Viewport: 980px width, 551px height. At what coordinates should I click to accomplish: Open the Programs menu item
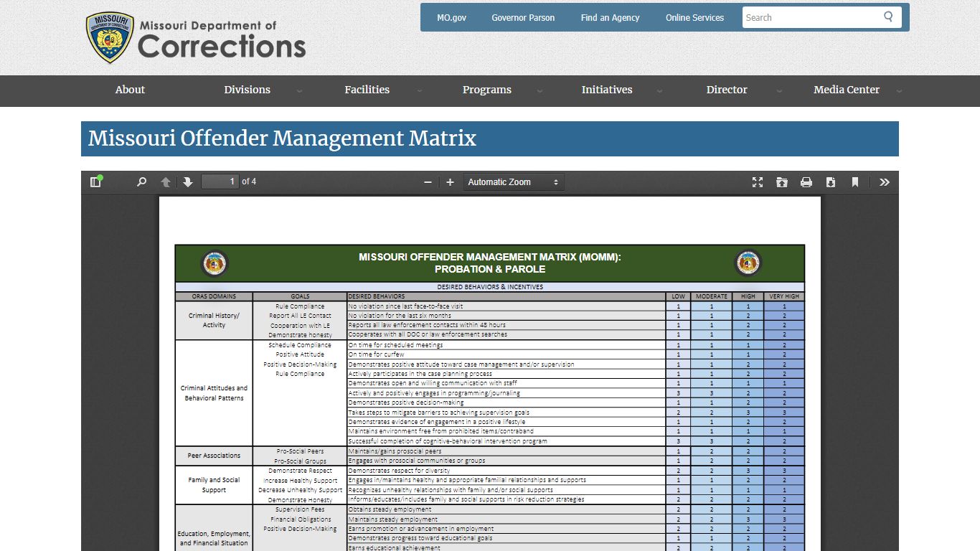487,90
